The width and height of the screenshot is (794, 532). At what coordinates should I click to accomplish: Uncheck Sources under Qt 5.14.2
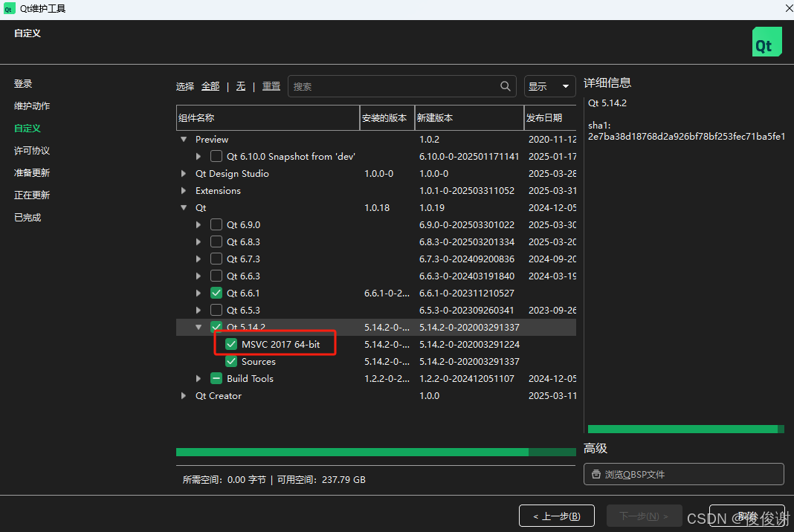(x=230, y=361)
